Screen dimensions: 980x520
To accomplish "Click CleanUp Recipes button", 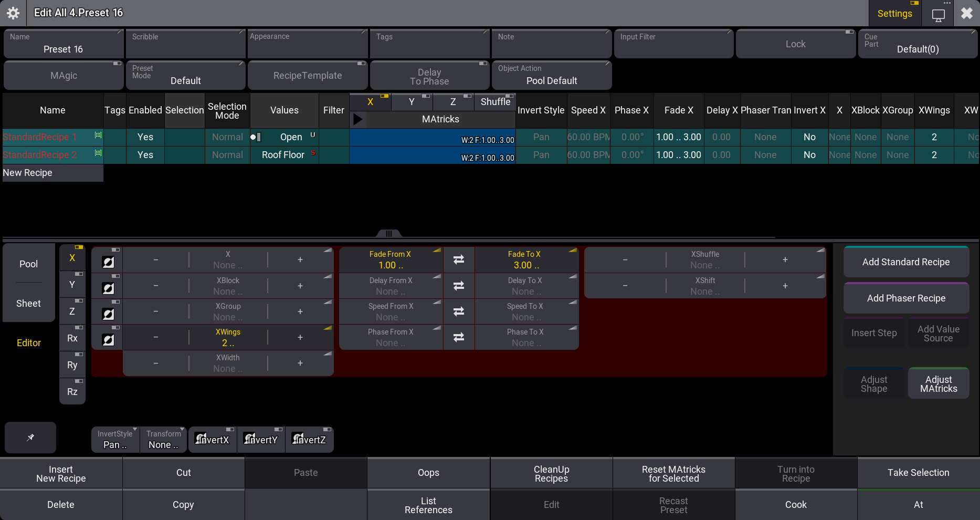I will [x=551, y=473].
